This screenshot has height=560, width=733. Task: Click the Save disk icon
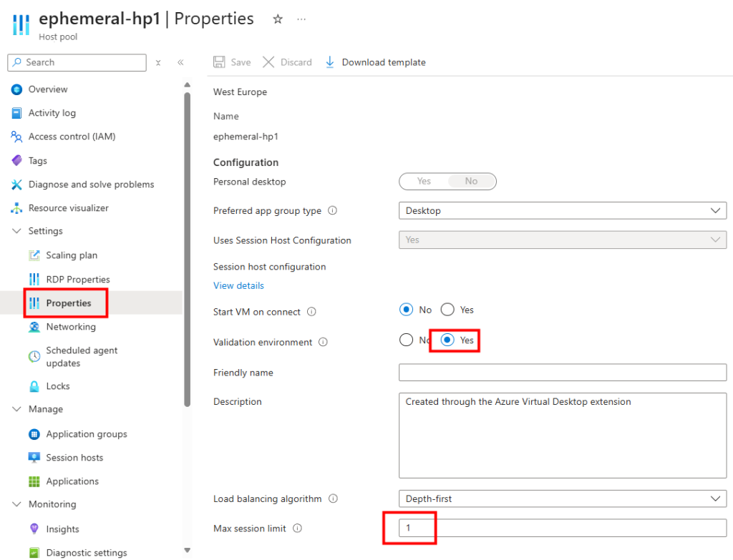[x=219, y=62]
